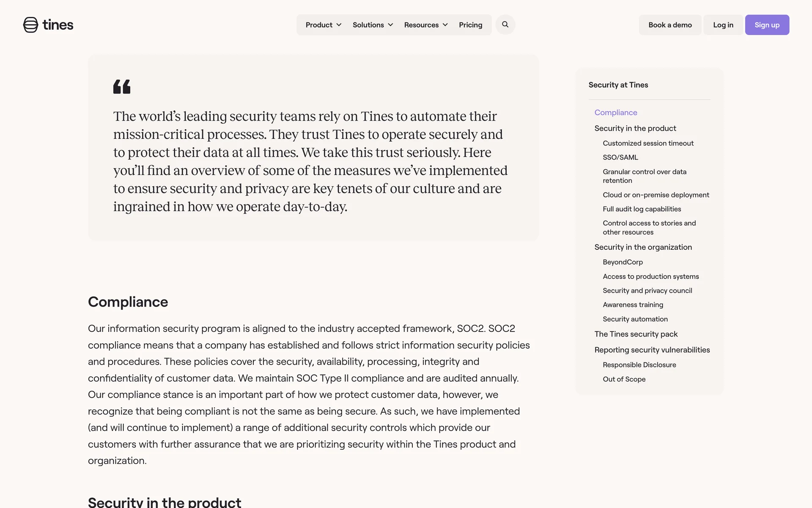This screenshot has height=508, width=812.
Task: Click the Book a demo button
Action: 670,25
